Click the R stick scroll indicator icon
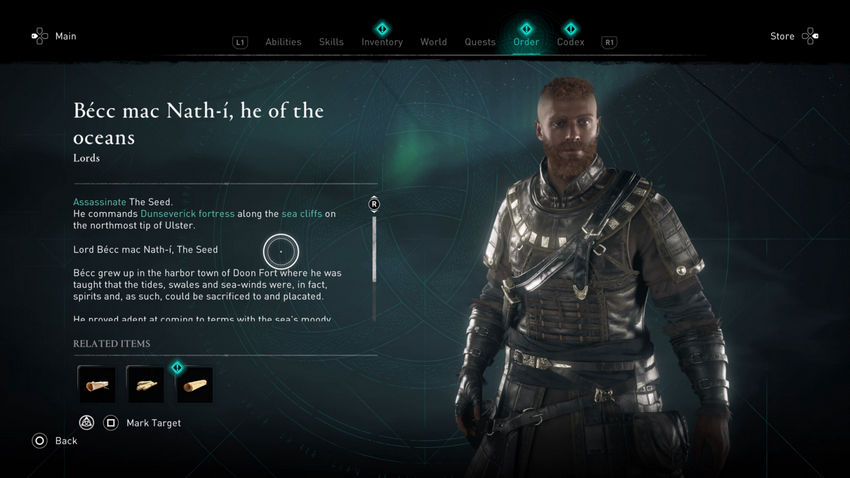Screen dimensions: 850x478 [374, 204]
